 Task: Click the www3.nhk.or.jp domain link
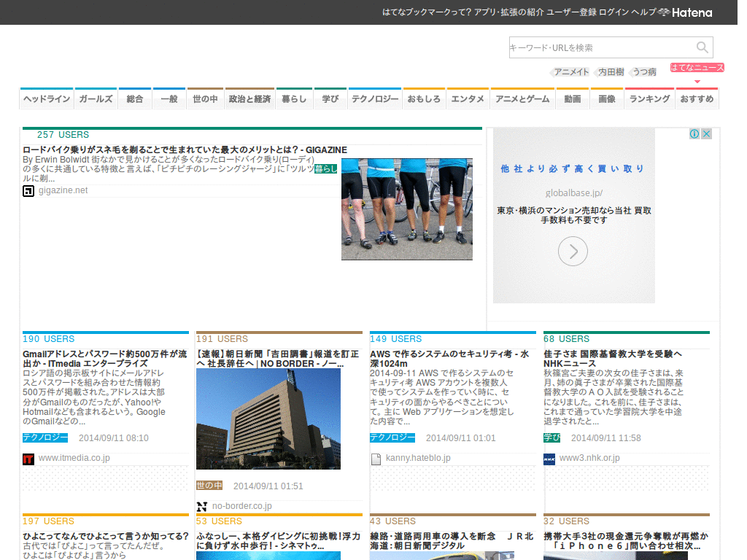(x=589, y=458)
